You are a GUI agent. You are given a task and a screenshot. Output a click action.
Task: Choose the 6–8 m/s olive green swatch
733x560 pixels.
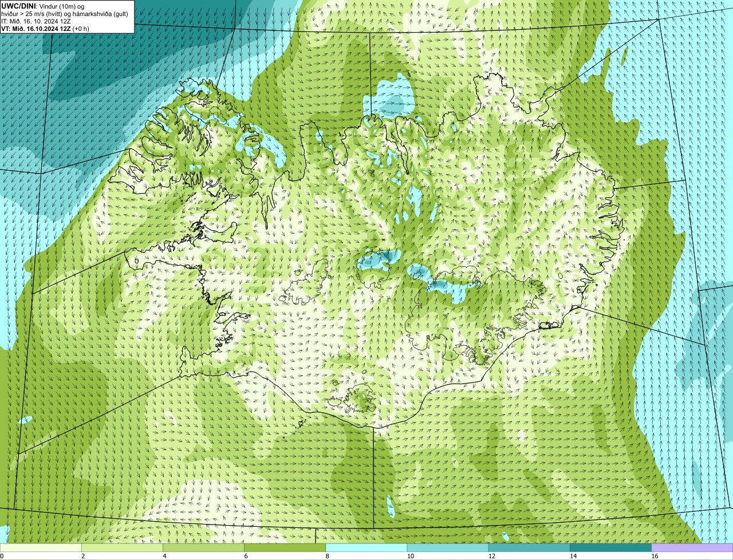(285, 548)
